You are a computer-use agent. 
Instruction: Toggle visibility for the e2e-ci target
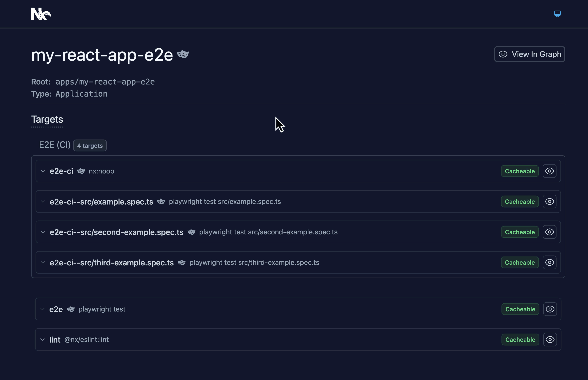pyautogui.click(x=550, y=171)
